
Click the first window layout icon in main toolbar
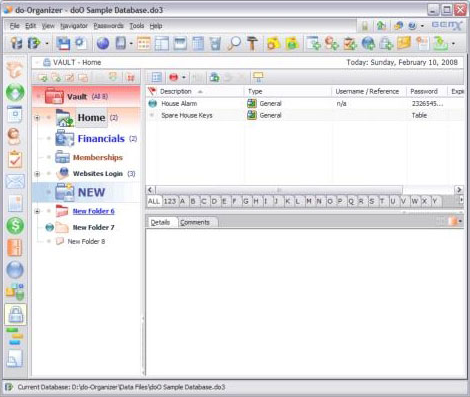(x=162, y=43)
